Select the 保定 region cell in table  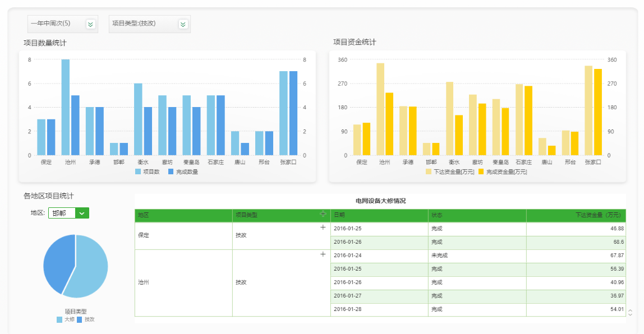tap(183, 235)
